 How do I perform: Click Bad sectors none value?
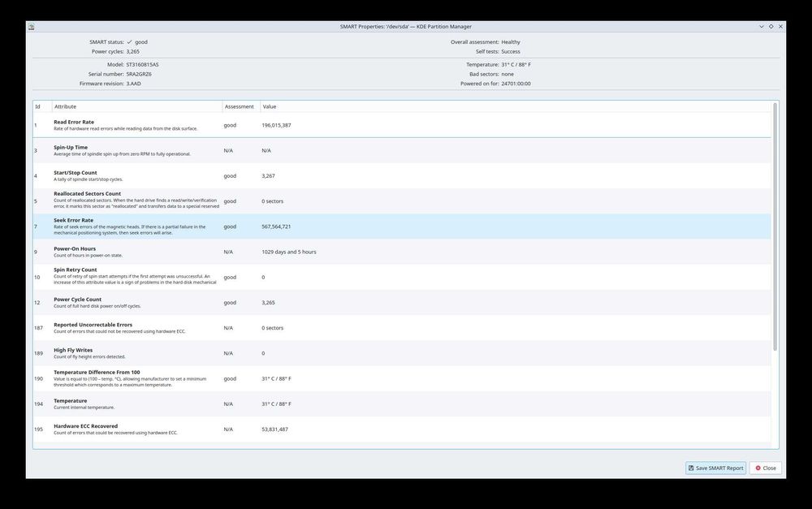pyautogui.click(x=508, y=74)
